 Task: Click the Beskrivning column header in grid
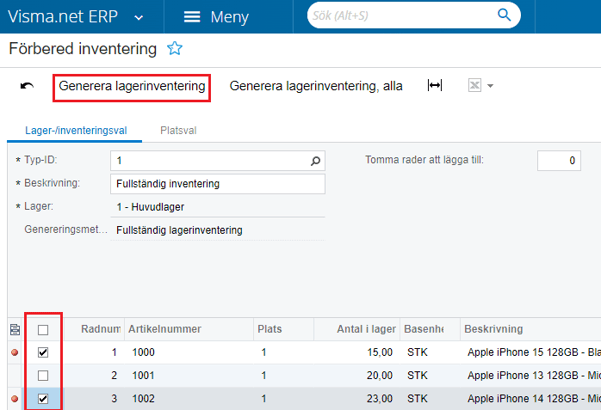494,329
